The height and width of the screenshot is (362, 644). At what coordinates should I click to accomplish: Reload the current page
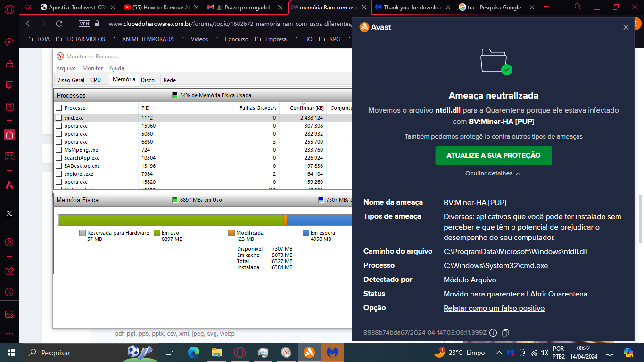59,24
